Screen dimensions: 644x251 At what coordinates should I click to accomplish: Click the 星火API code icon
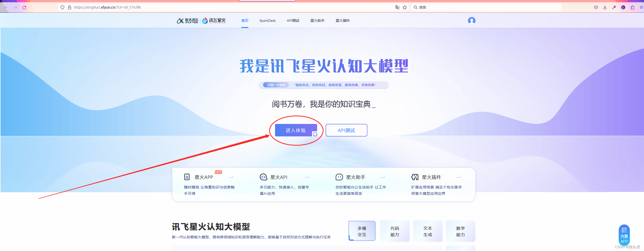click(263, 177)
